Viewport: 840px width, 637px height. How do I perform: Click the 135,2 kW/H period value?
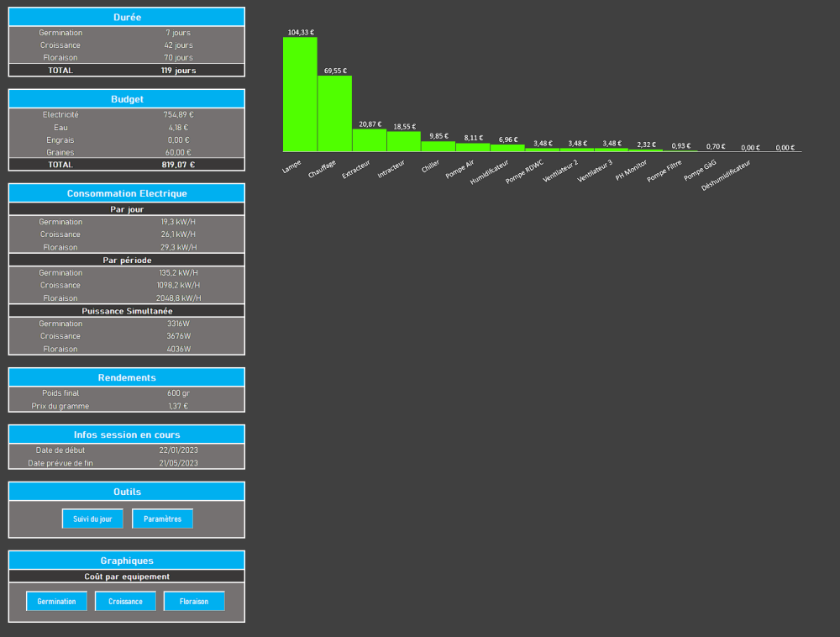coord(178,272)
